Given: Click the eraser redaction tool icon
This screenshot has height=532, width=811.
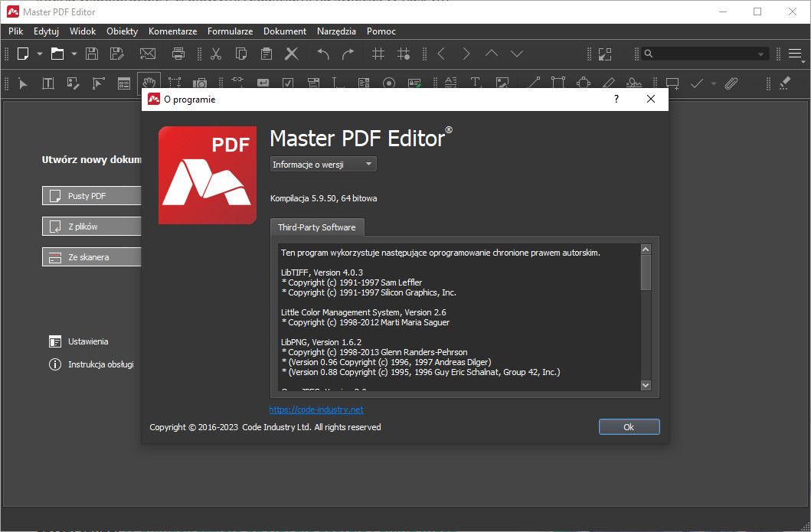Looking at the screenshot, I should tap(785, 83).
